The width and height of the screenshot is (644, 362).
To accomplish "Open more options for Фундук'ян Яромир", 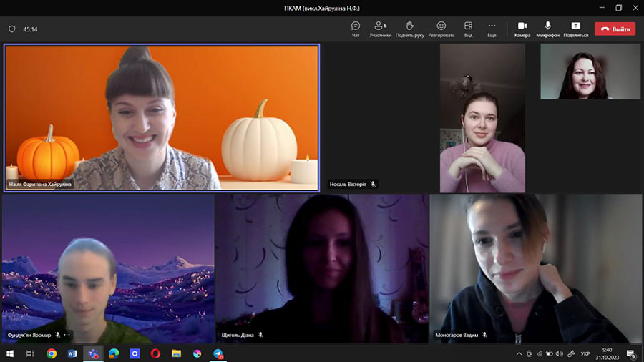I will [67, 335].
